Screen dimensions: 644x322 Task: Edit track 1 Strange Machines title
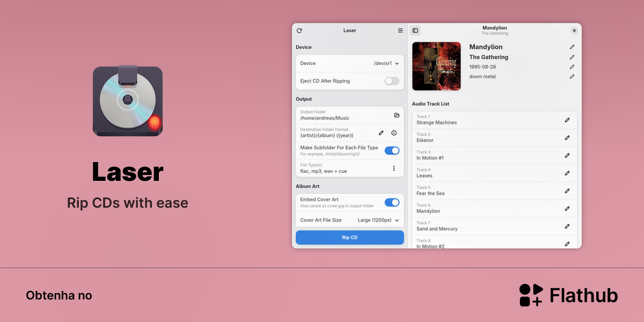567,120
